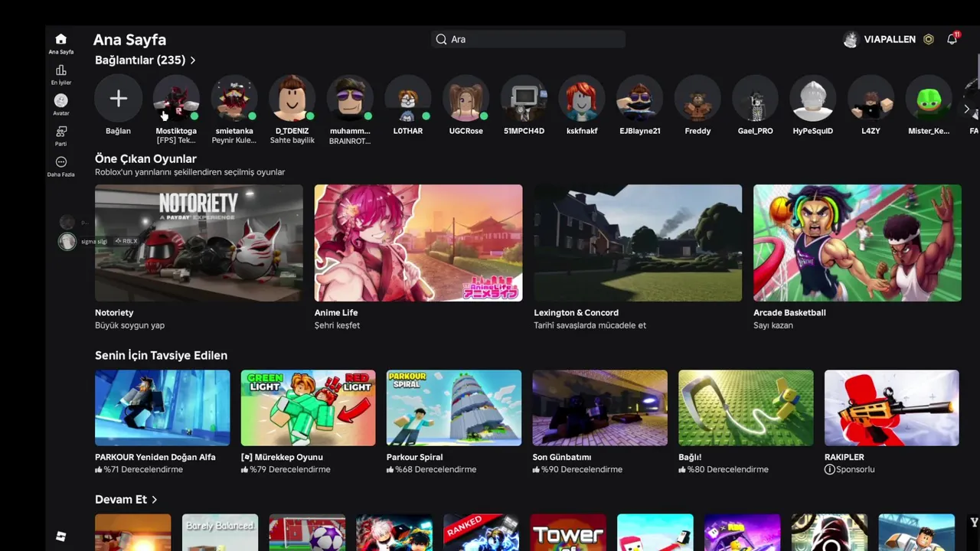Screen dimensions: 980x551
Task: Click the '%80 Derecelendirme' rating text
Action: (727, 469)
